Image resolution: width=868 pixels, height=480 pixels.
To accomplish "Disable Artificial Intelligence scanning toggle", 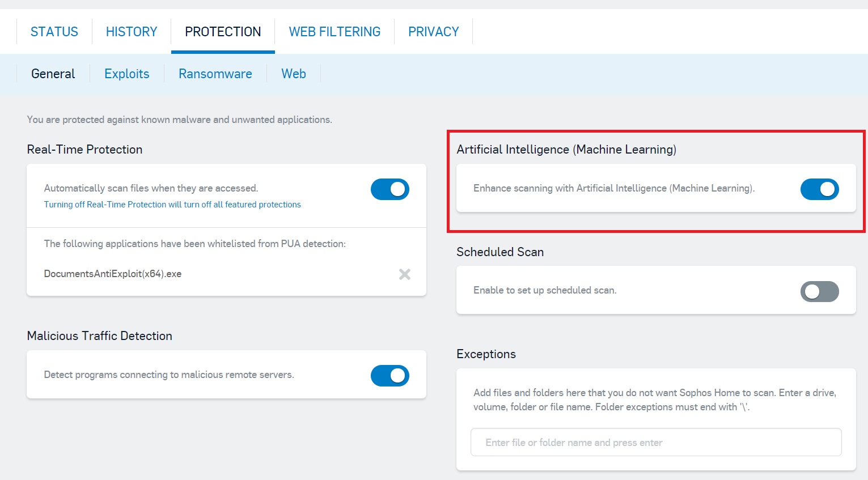I will pos(819,189).
